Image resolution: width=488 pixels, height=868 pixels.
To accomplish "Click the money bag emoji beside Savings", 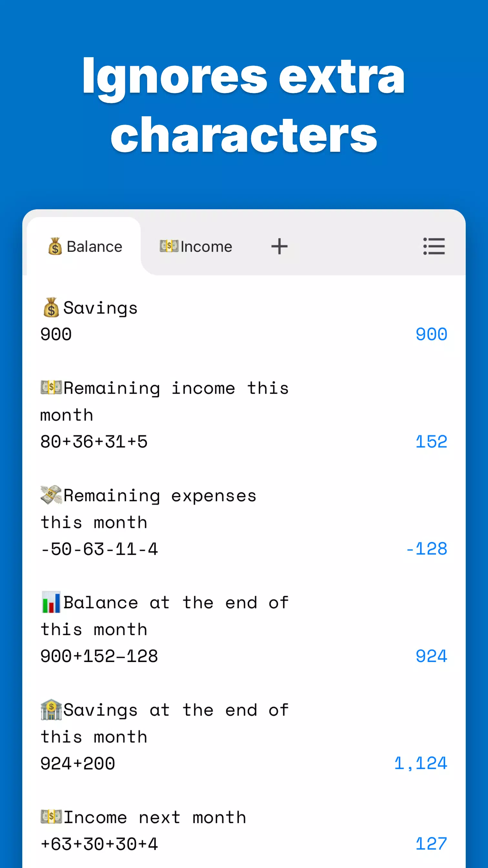I will click(51, 307).
